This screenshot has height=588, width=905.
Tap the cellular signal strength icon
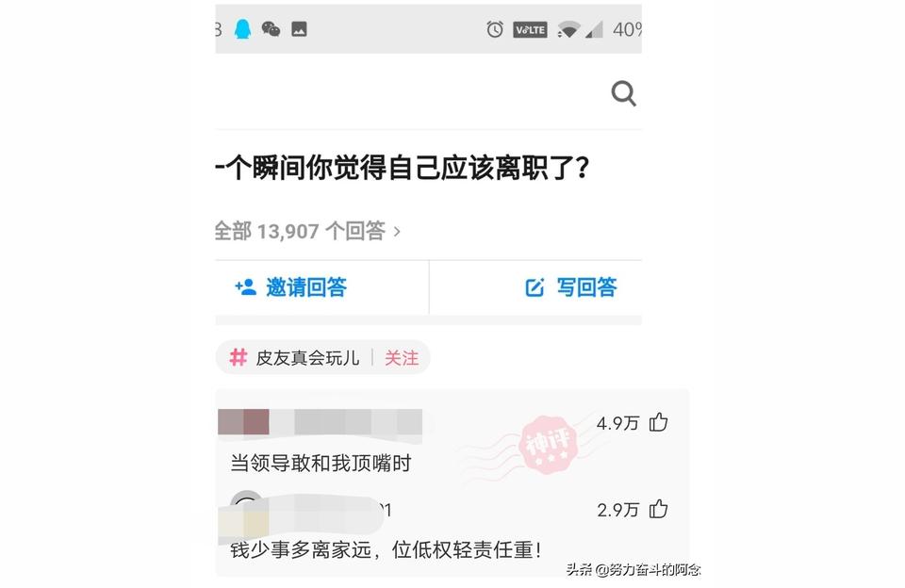point(594,29)
